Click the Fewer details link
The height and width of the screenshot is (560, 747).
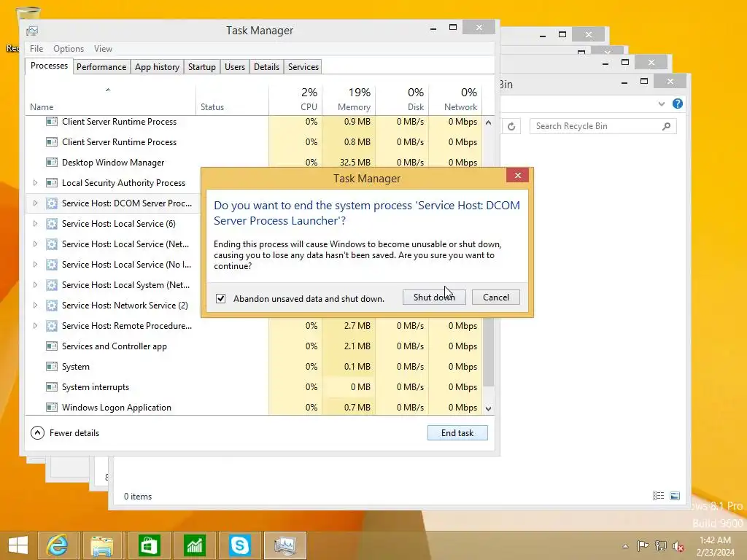(74, 433)
